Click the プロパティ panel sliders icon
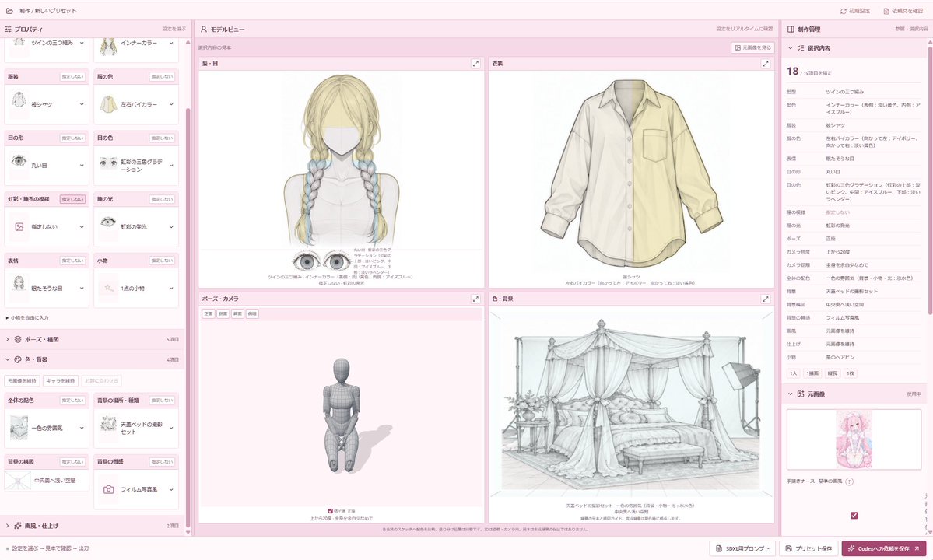The width and height of the screenshot is (933, 560). (x=8, y=29)
